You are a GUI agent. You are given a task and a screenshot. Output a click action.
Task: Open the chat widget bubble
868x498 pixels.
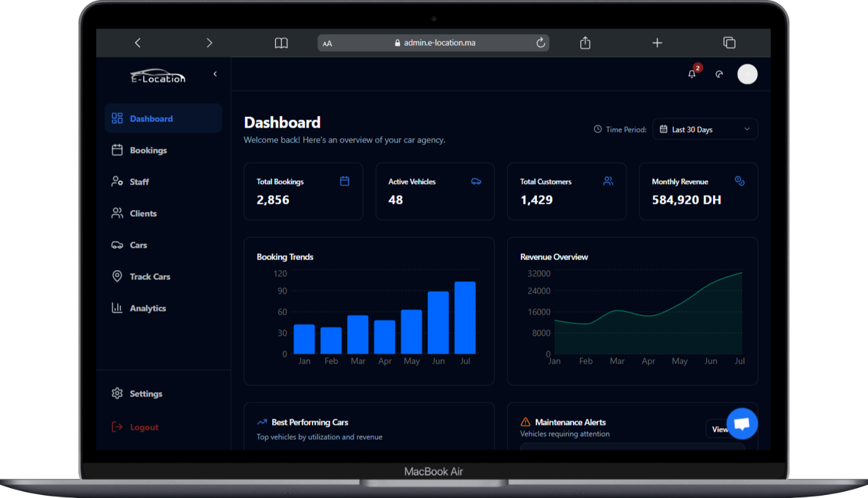[x=742, y=423]
